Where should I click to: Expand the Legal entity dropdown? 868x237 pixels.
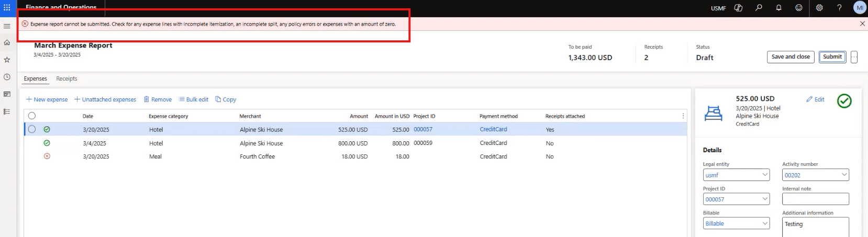(x=765, y=175)
